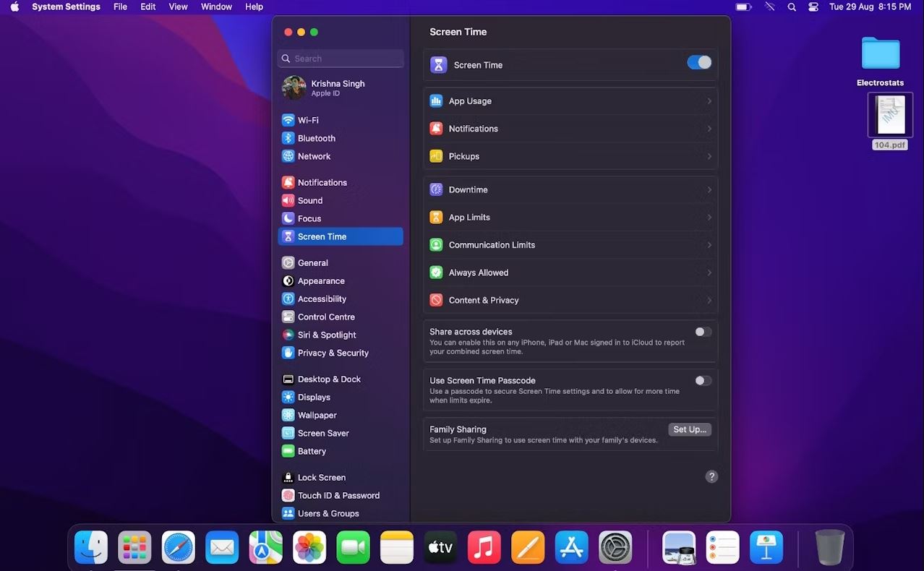Open Content & Privacy row chevron
The width and height of the screenshot is (924, 571).
(x=709, y=300)
